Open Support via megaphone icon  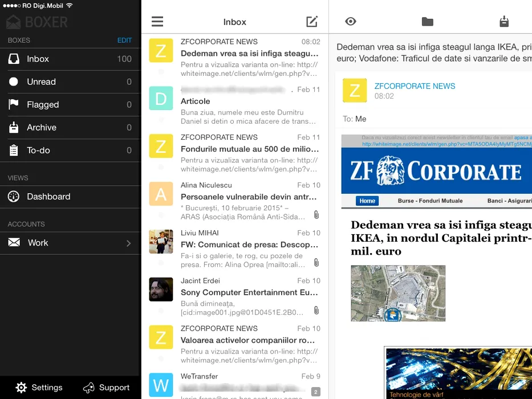89,388
